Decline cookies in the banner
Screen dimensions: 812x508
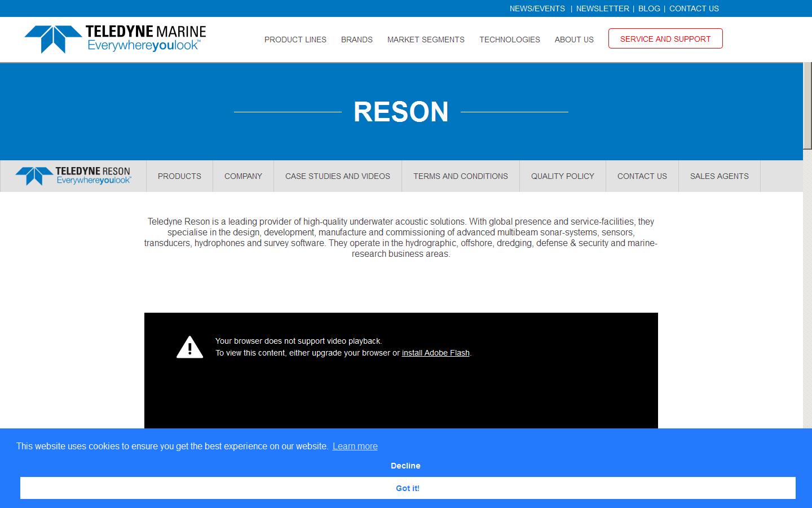pos(405,466)
